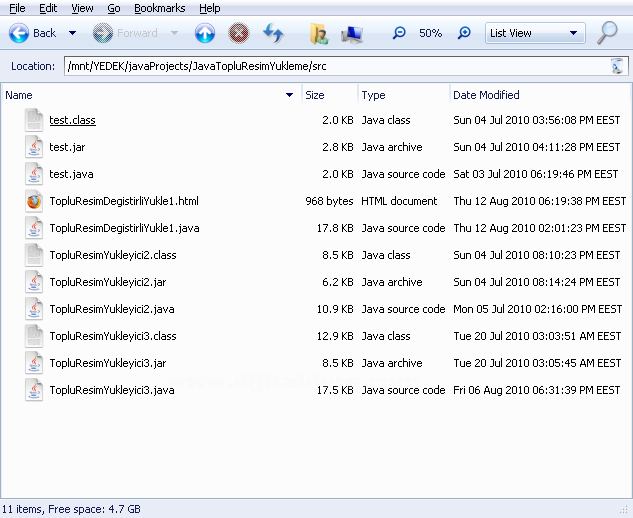Open the Back history dropdown arrow
The height and width of the screenshot is (518, 633).
pos(72,33)
